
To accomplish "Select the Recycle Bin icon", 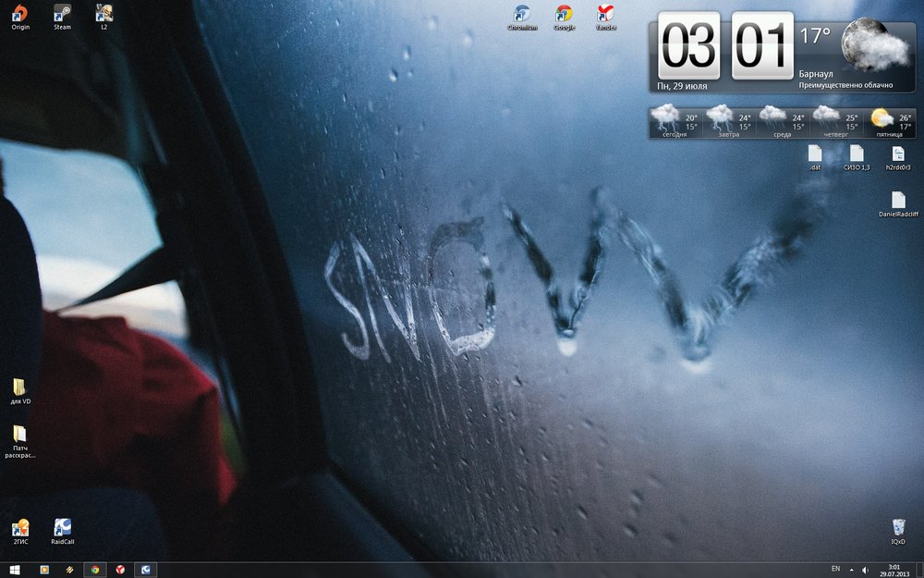I will (898, 529).
